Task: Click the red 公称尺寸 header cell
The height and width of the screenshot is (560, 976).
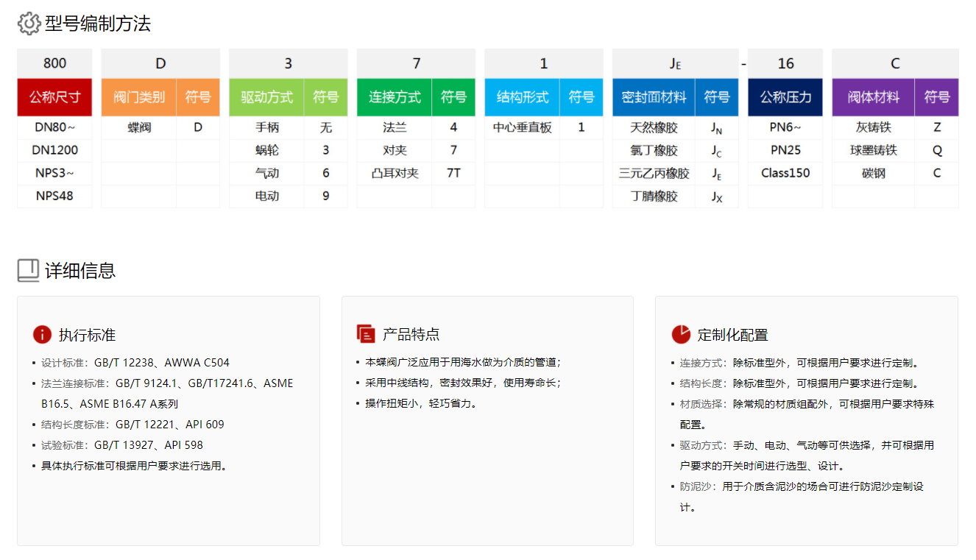Action: pyautogui.click(x=54, y=97)
